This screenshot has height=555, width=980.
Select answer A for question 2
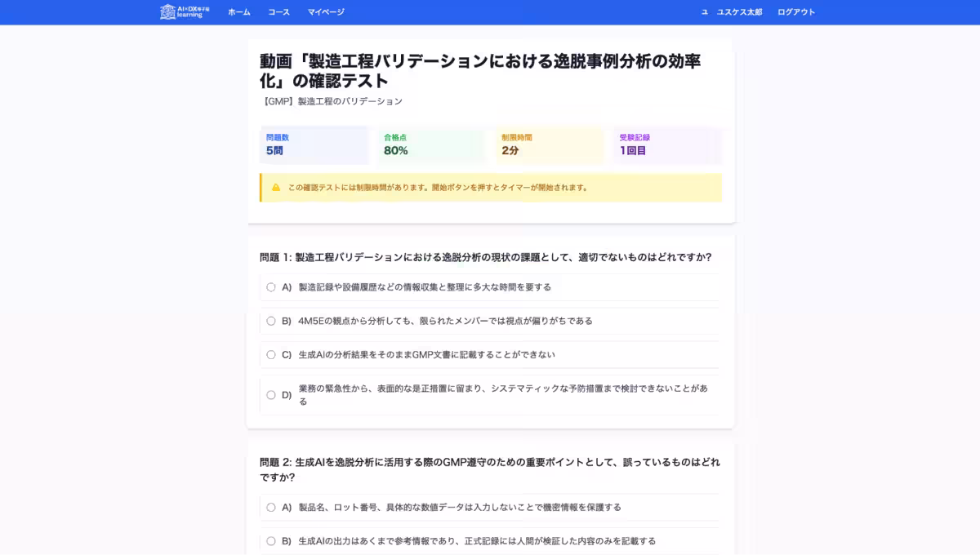tap(270, 506)
